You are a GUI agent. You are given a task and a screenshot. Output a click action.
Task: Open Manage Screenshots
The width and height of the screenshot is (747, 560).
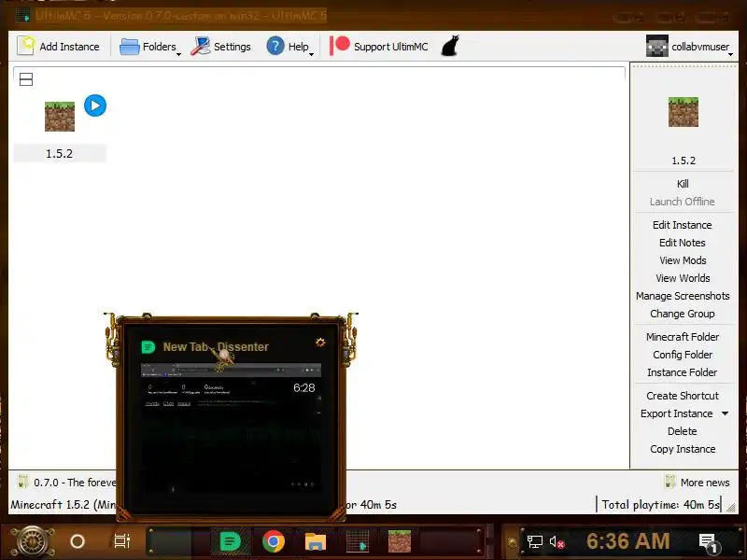point(683,296)
